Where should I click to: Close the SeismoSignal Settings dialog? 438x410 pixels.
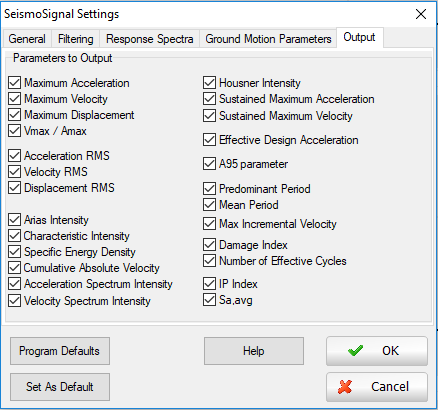pos(421,14)
